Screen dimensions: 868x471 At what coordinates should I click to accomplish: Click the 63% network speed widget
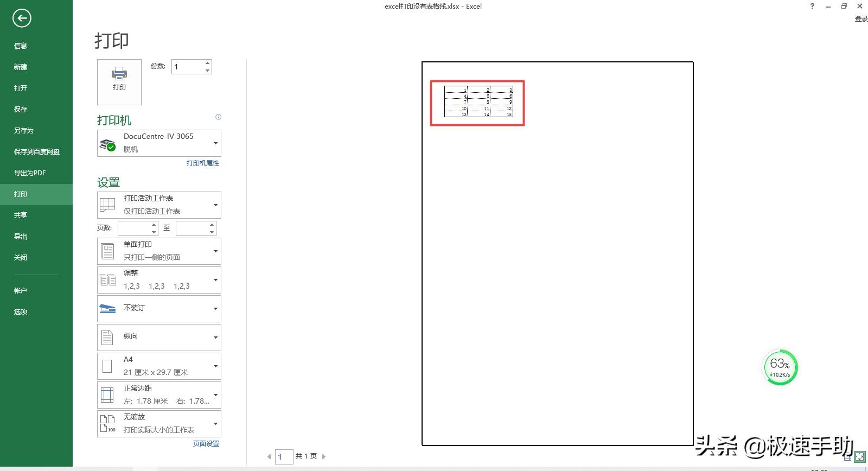point(780,367)
